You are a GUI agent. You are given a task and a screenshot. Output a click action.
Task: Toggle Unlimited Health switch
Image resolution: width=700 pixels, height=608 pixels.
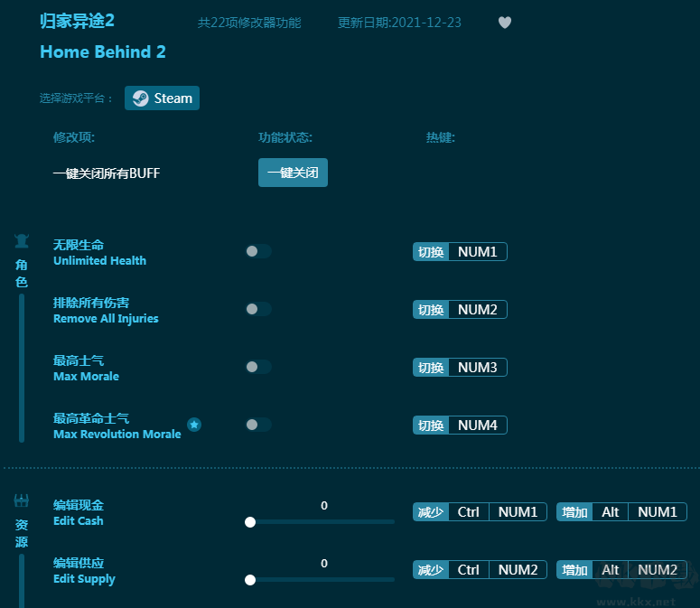pyautogui.click(x=258, y=251)
